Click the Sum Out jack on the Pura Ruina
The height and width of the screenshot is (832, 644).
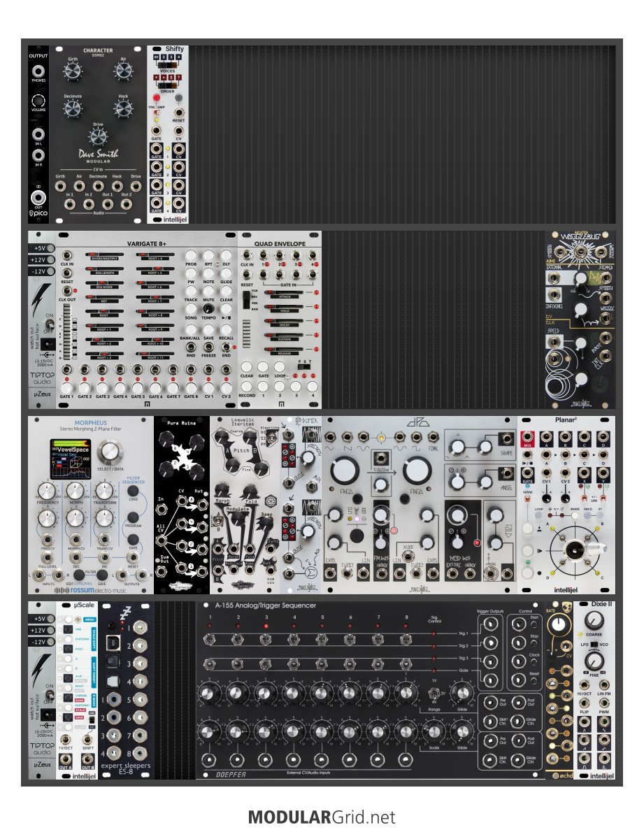pos(162,571)
